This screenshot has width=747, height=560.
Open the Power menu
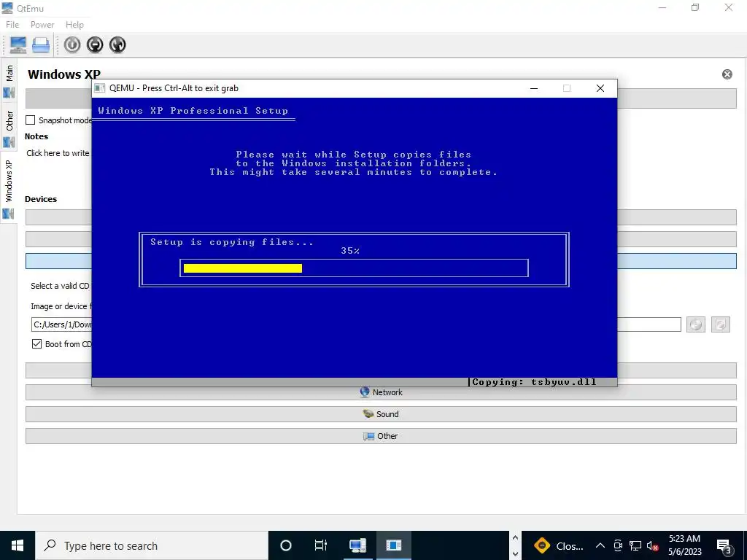(x=42, y=25)
